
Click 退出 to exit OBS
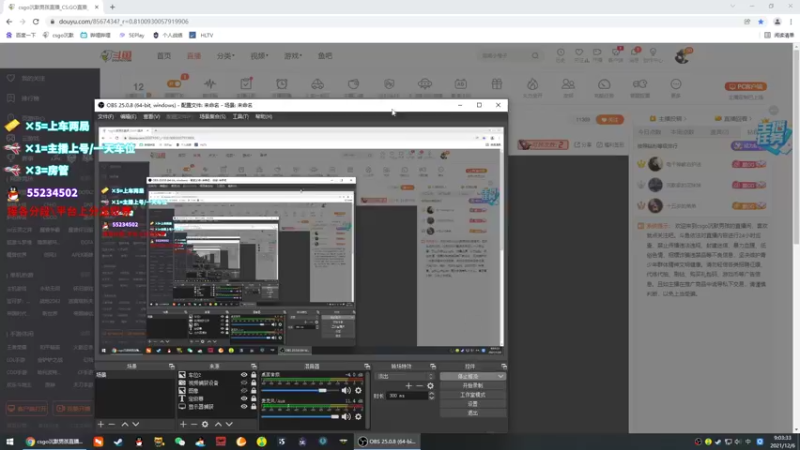click(472, 413)
